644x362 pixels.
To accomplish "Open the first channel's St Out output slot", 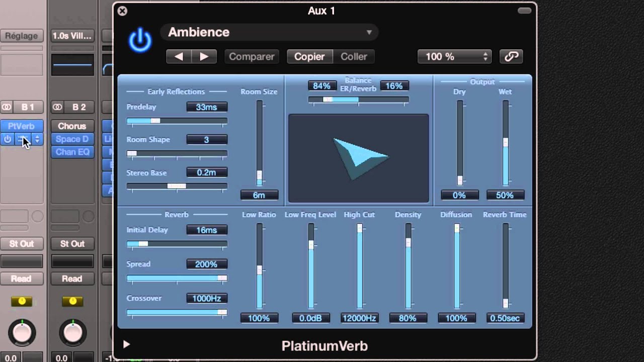I will 22,244.
